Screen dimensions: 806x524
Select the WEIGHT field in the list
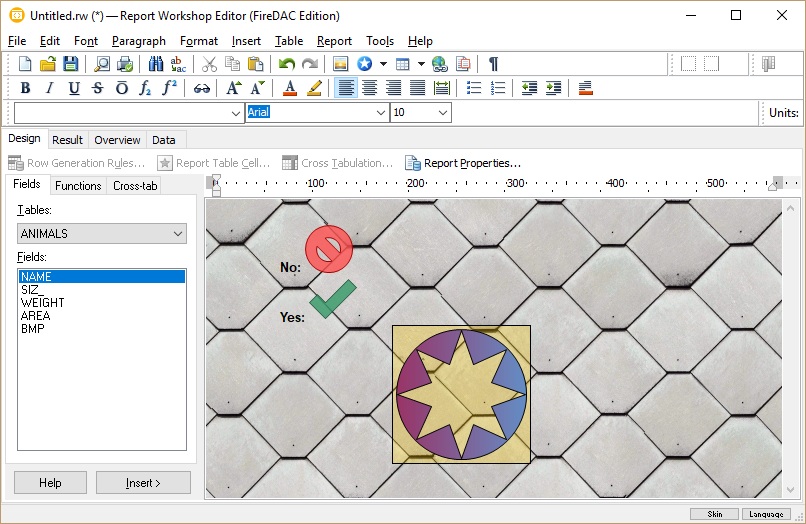click(43, 303)
